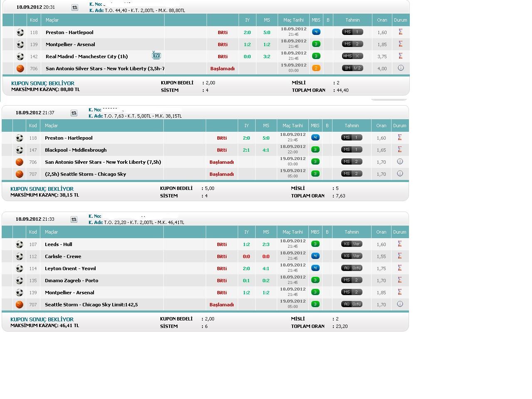The image size is (532, 399).
Task: Click the 3,75 odds value
Action: (382, 57)
